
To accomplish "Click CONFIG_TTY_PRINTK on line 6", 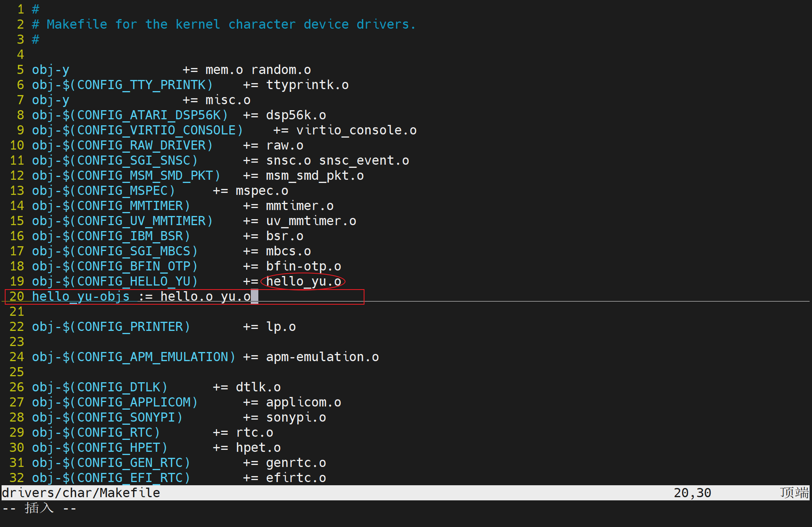I will coord(141,85).
